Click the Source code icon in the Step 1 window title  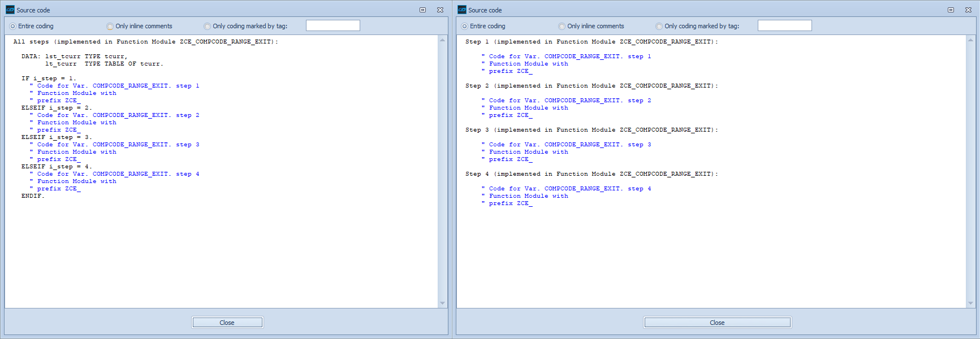tap(462, 10)
